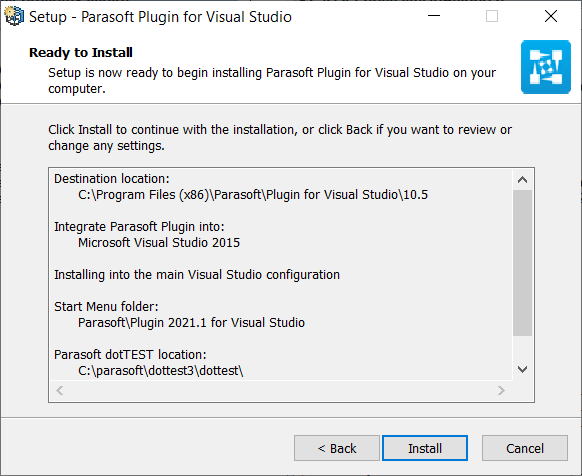
Task: Click the horizontal scrollbar right arrow
Action: coord(501,390)
